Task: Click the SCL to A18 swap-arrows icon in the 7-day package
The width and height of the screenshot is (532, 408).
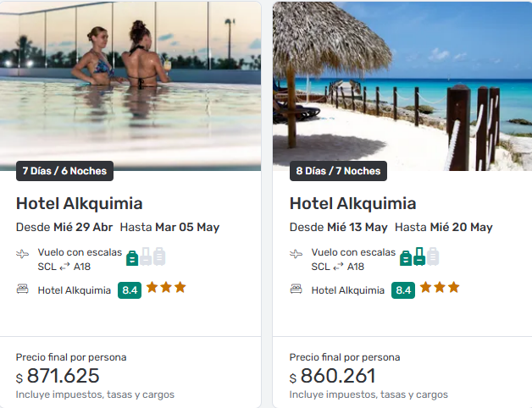Action: point(64,267)
